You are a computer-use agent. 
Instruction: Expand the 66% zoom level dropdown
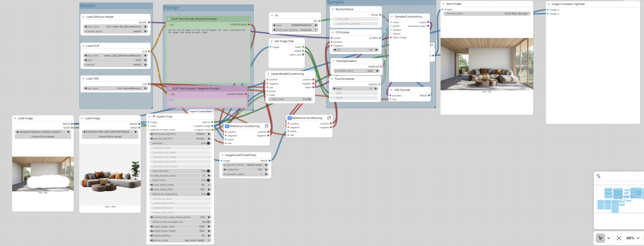(638, 238)
